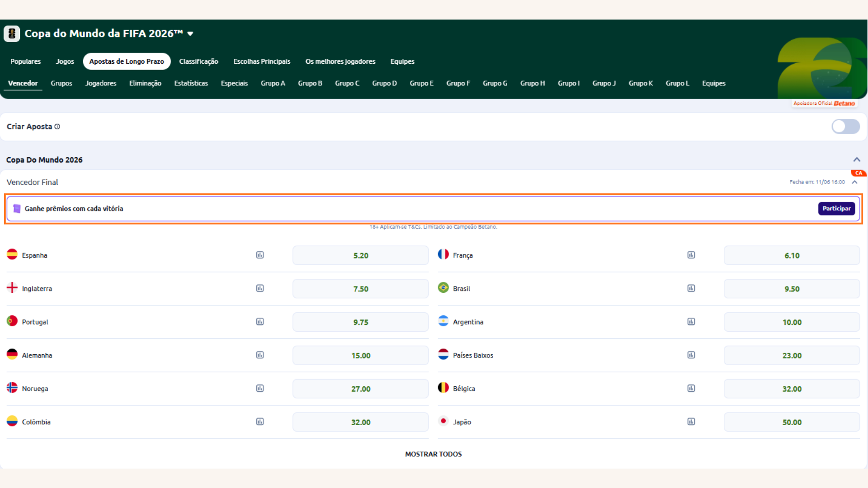Switch to the Populares tab

26,61
